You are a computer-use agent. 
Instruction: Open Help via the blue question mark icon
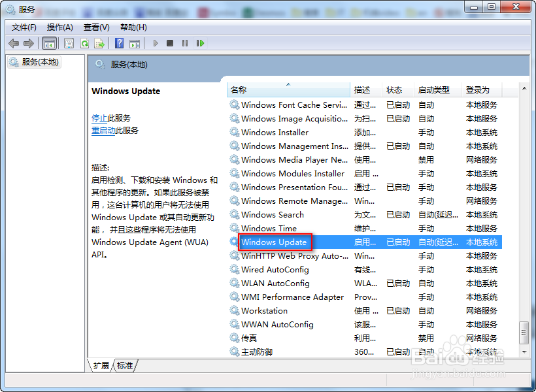click(x=120, y=44)
